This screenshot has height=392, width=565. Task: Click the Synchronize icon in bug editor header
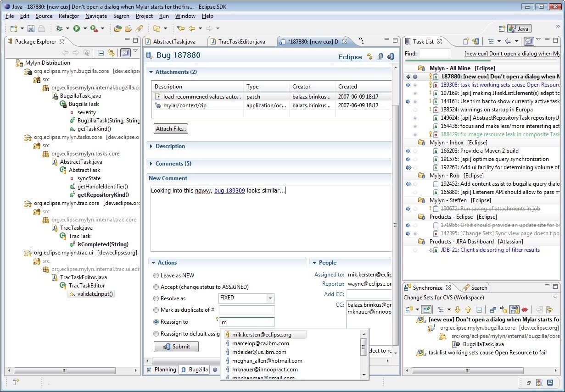(369, 57)
